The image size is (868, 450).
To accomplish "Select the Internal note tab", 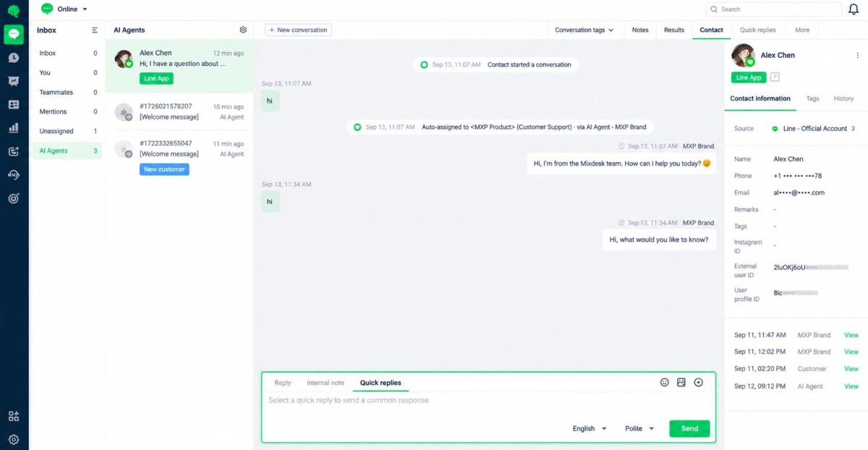I will coord(325,383).
